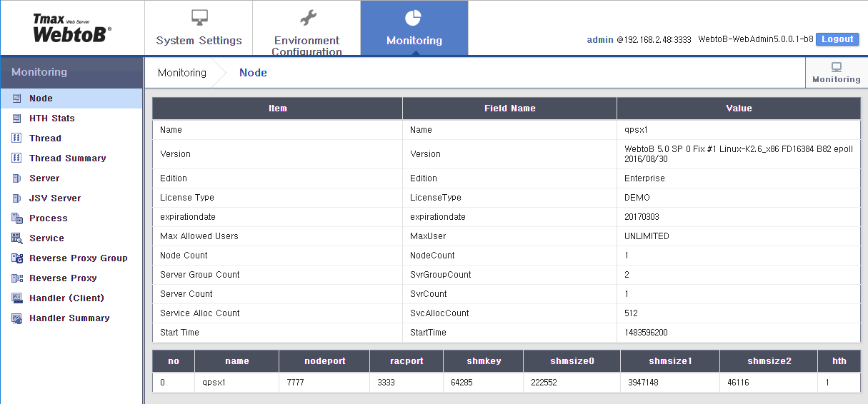Click the Item column header

click(277, 108)
